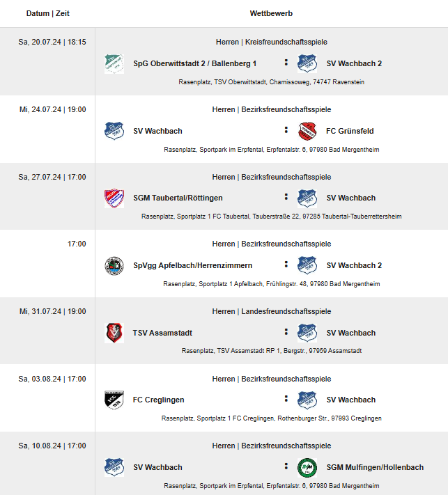
Task: Select the FC Creglingen team name
Action: point(158,400)
